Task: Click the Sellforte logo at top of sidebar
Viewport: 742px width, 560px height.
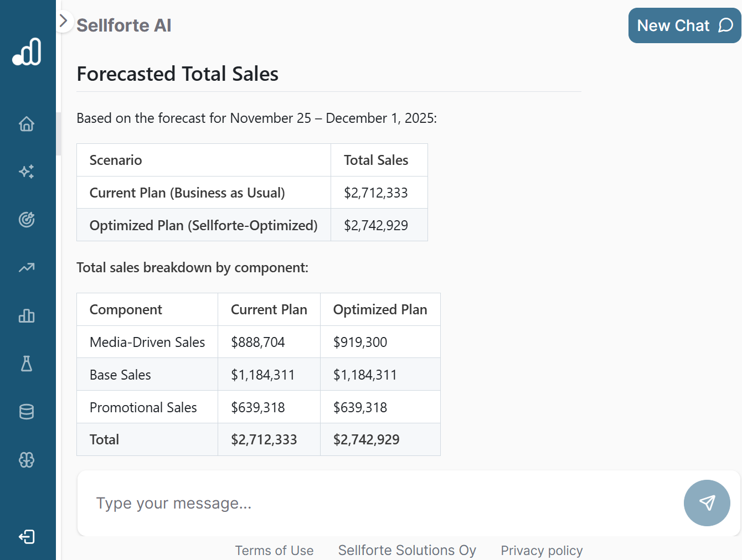Action: point(27,51)
